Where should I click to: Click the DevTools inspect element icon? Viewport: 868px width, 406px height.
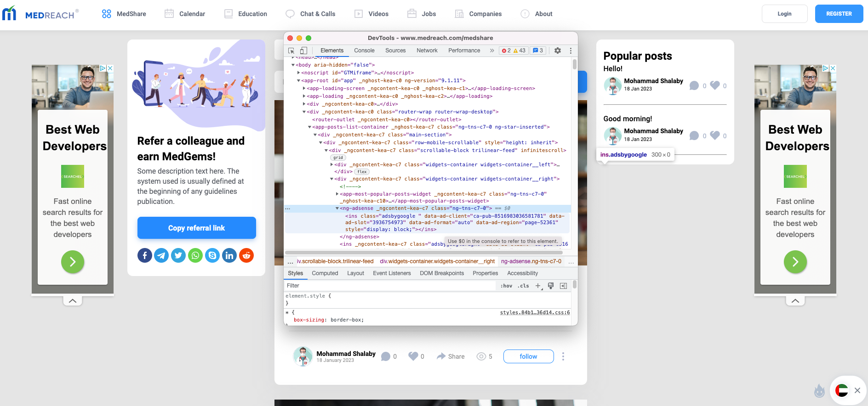(x=291, y=51)
